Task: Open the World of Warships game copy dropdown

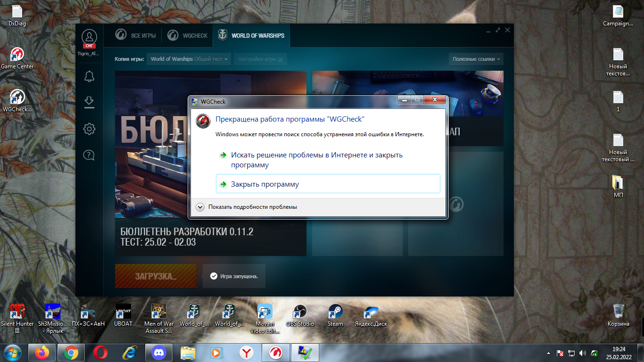Action: [189, 59]
